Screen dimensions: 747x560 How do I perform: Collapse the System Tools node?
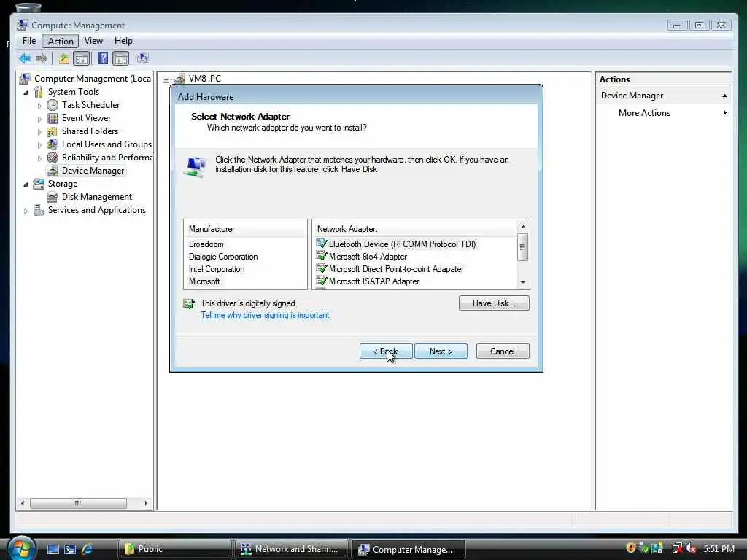pyautogui.click(x=26, y=93)
